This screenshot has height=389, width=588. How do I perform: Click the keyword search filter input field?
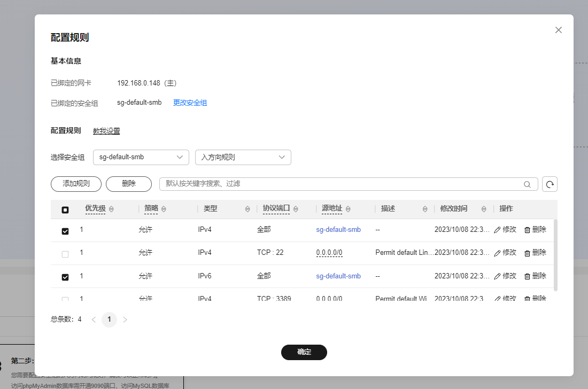click(x=342, y=184)
